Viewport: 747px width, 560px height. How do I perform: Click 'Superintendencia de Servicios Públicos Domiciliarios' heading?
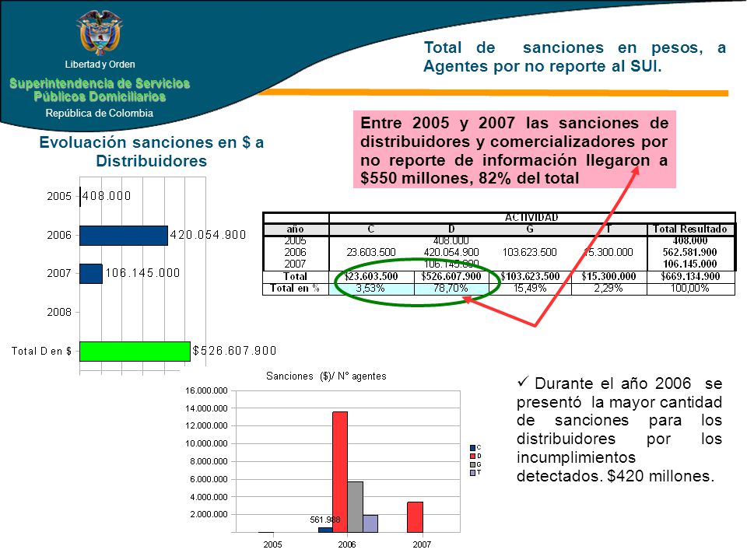100,90
